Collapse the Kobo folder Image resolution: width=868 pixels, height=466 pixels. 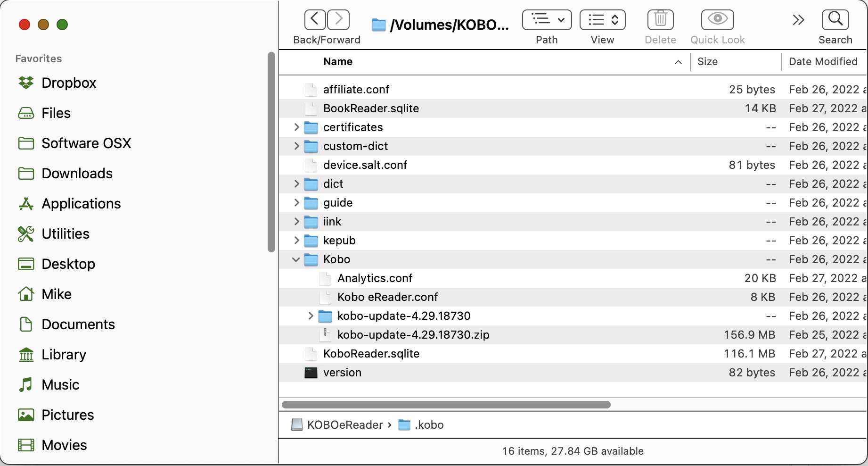(296, 259)
